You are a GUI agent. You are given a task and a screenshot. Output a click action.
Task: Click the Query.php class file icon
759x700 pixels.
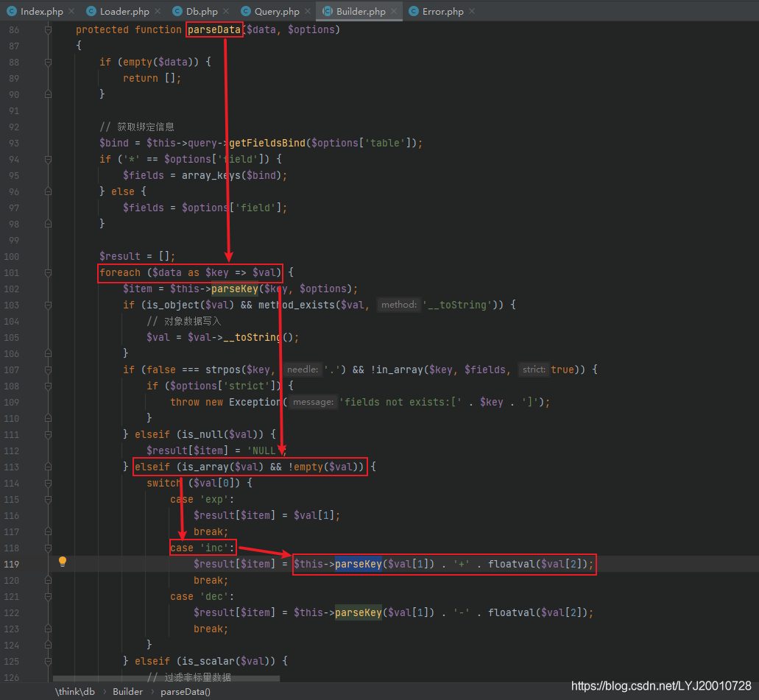point(246,11)
